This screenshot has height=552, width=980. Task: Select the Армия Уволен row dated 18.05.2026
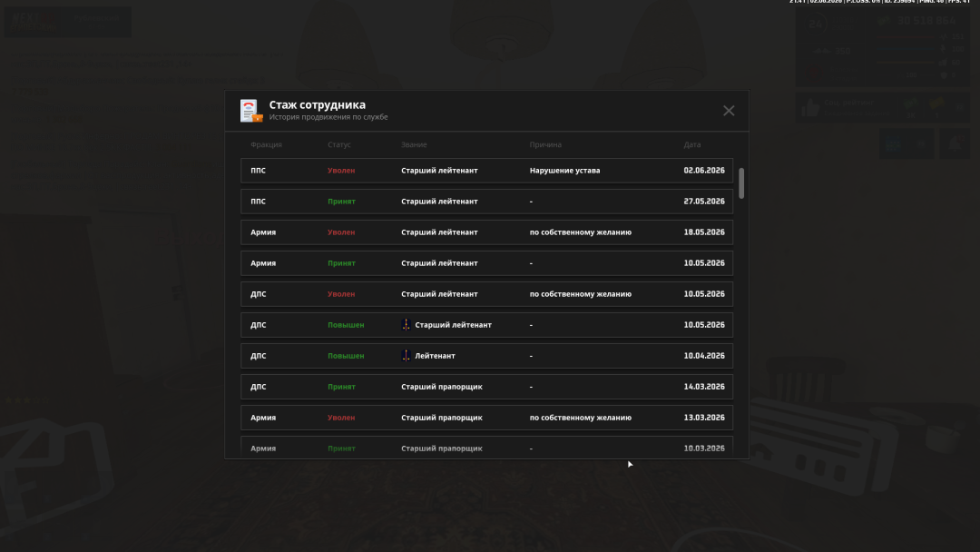coord(487,232)
